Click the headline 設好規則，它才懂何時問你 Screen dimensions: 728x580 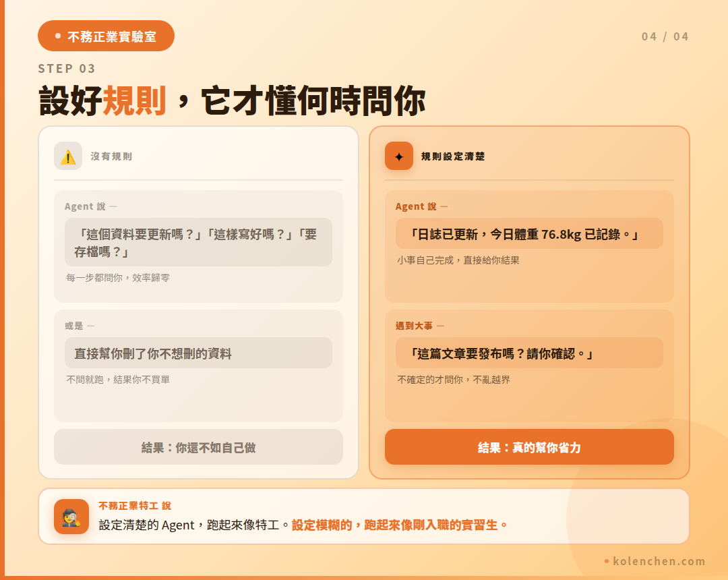coord(232,100)
